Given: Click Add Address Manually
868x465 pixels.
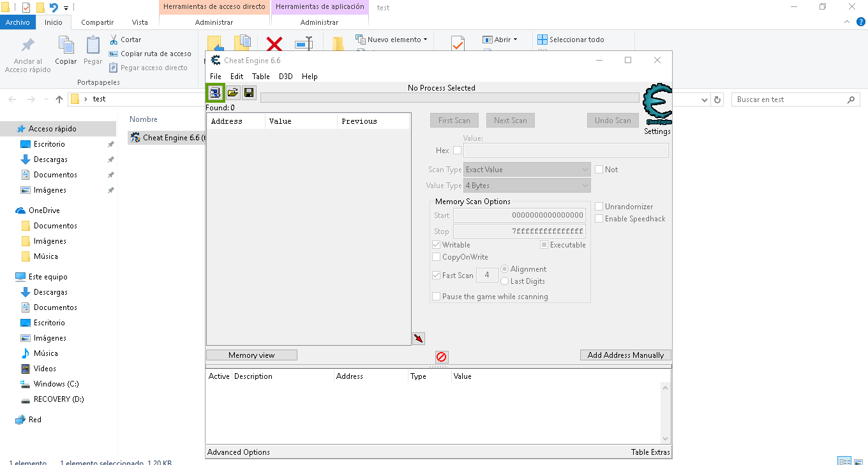Looking at the screenshot, I should (625, 355).
